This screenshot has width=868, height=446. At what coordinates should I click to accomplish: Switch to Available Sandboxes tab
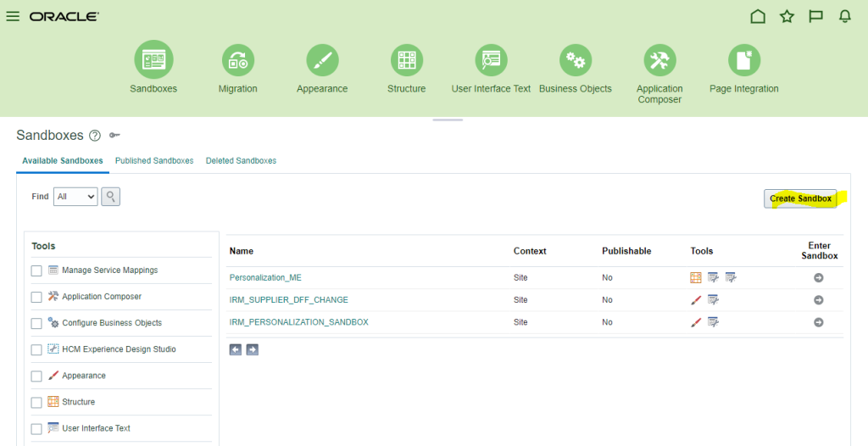pos(63,160)
